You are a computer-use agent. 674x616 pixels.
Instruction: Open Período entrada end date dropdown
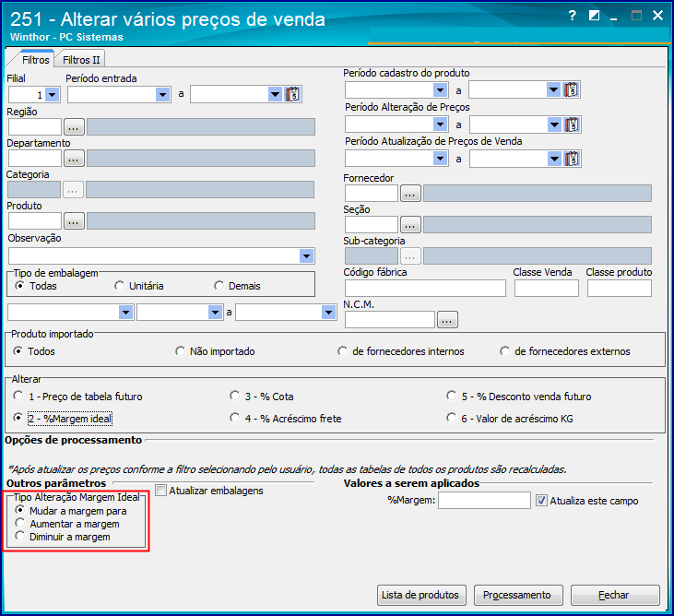tap(275, 95)
